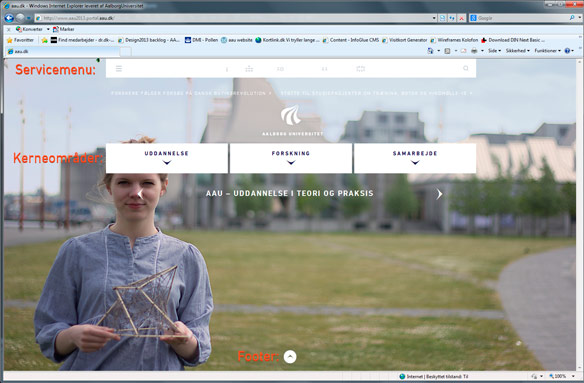Open the second news ticker headline starting with Støtte
The width and height of the screenshot is (584, 383).
tap(377, 93)
